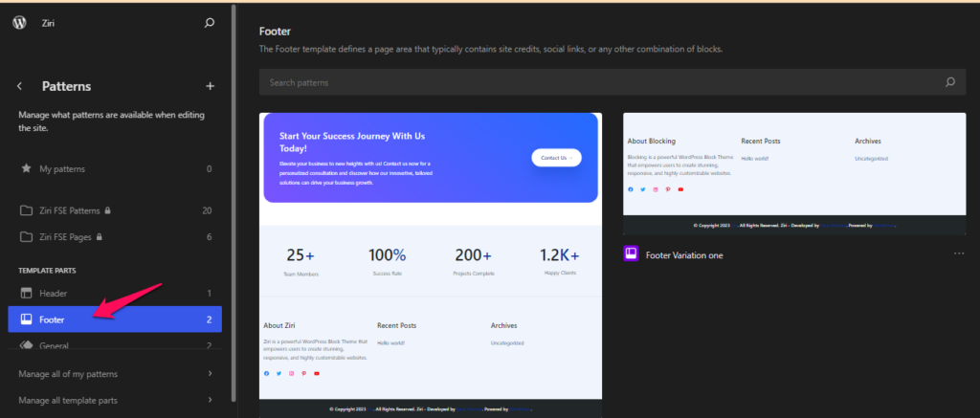This screenshot has height=418, width=980.
Task: Open the Start Your Success Journey footer preview
Action: pos(431,265)
